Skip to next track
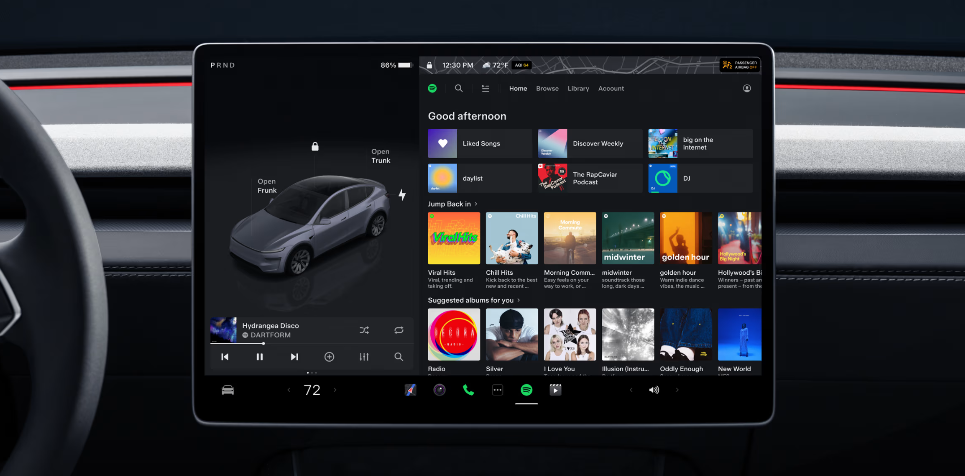Image resolution: width=965 pixels, height=476 pixels. 294,357
